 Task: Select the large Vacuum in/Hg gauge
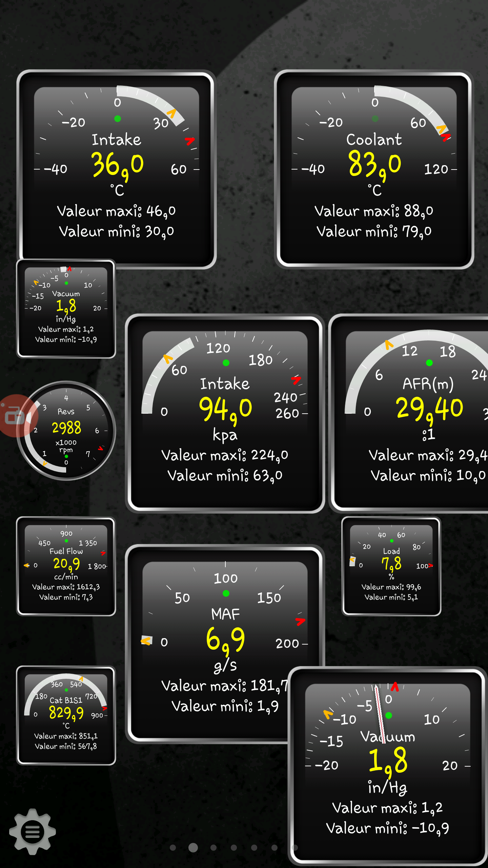pos(387,773)
